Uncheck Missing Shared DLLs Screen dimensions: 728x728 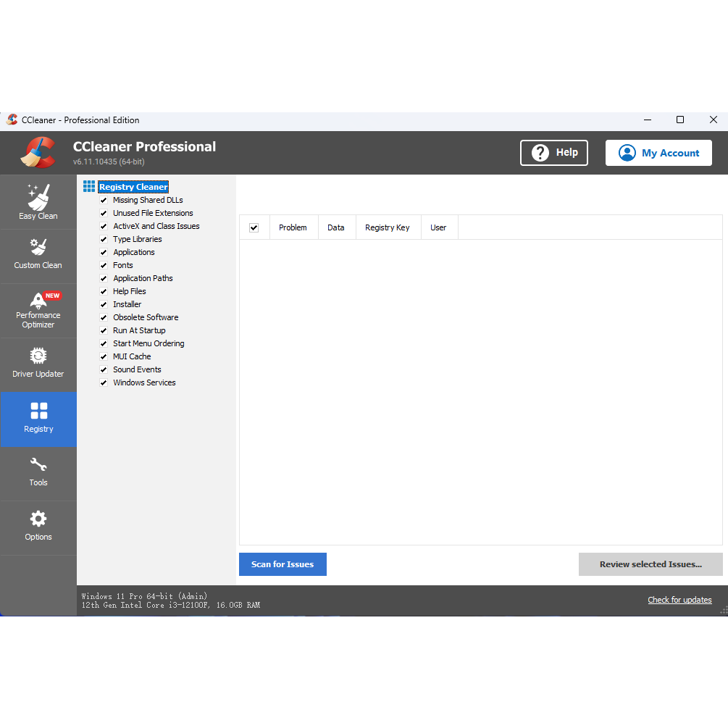[x=104, y=200]
